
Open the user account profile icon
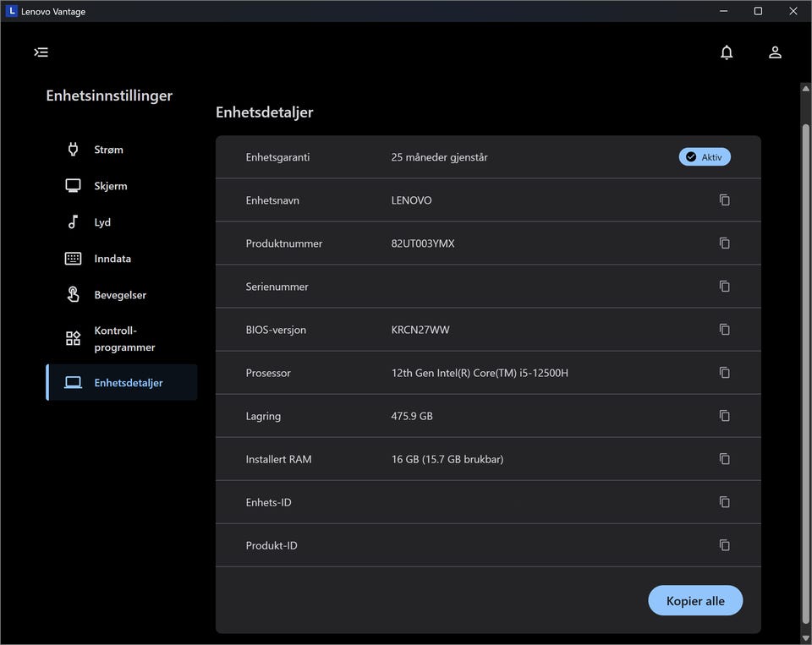point(775,52)
